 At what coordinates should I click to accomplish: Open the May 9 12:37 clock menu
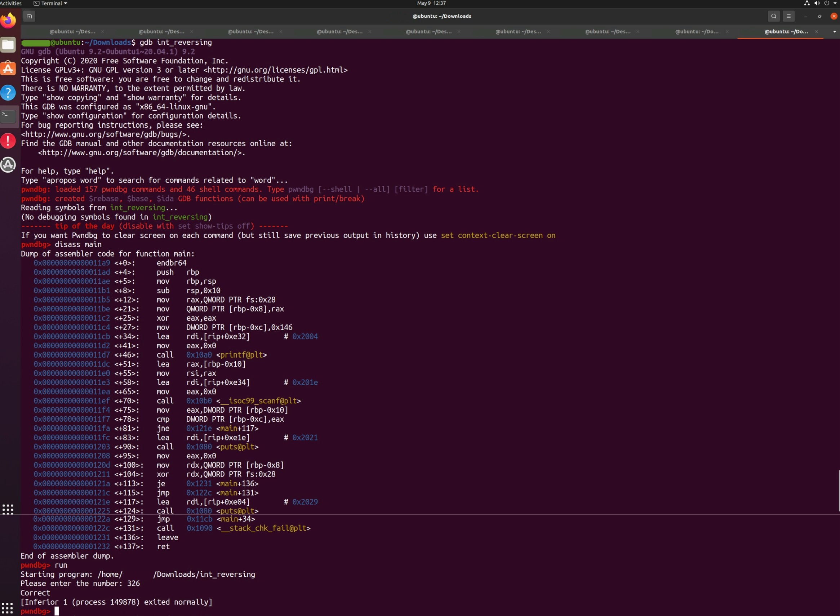[x=431, y=3]
